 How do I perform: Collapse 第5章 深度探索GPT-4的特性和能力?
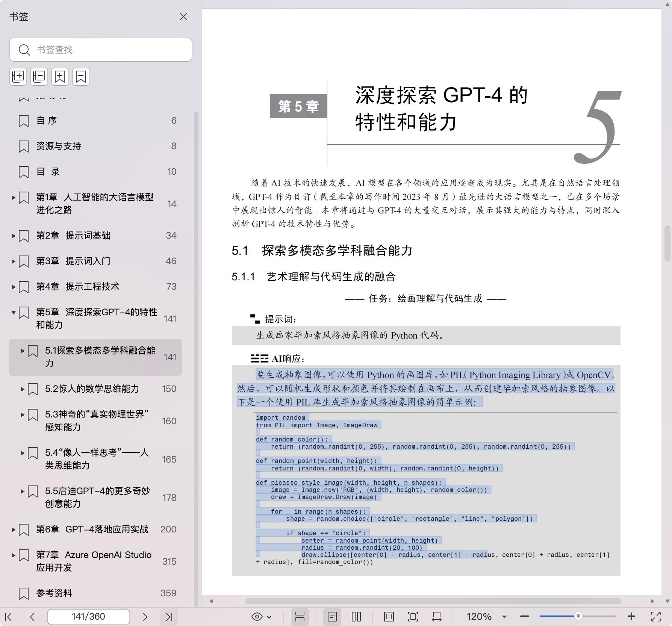(14, 312)
